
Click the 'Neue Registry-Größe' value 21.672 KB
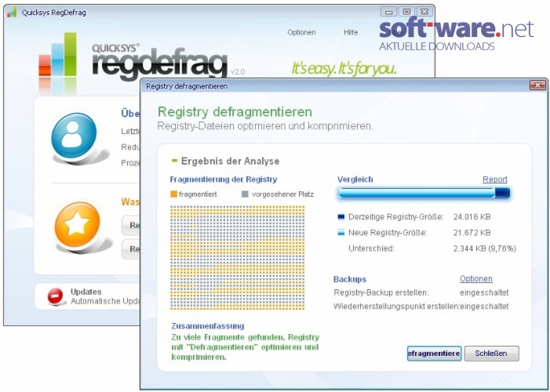coord(472,233)
